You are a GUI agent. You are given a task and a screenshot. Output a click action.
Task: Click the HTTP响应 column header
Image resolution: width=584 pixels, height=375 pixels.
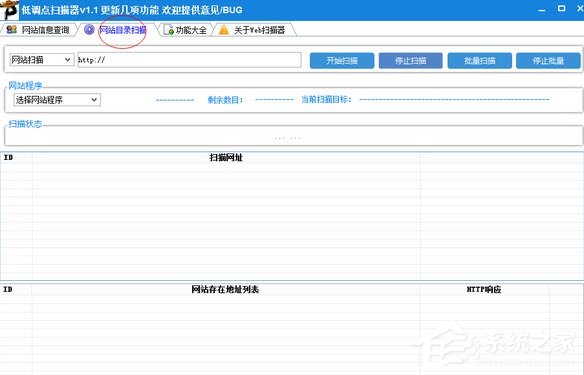pyautogui.click(x=484, y=289)
